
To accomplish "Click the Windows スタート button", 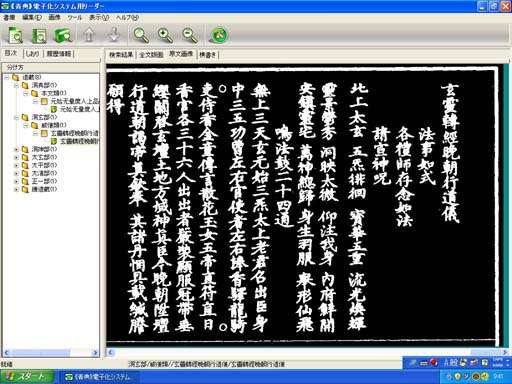I will 28,377.
